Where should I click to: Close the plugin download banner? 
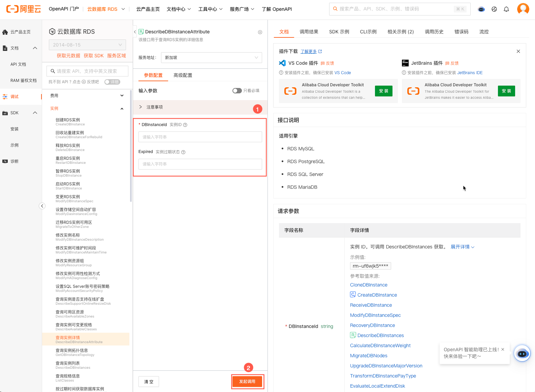pyautogui.click(x=518, y=52)
